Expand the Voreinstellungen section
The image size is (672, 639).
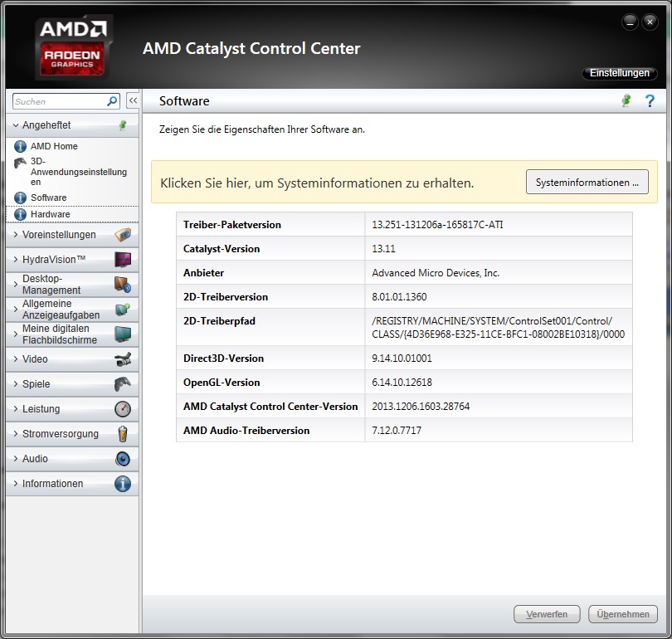16,234
